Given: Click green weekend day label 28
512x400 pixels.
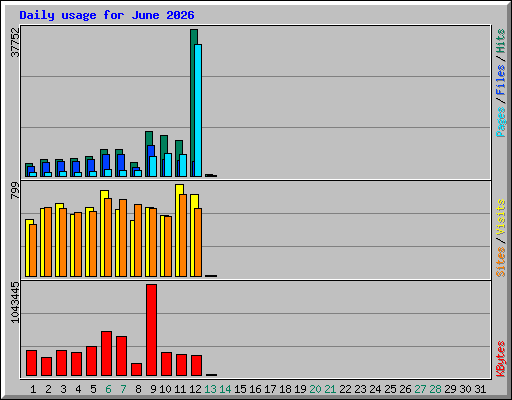Looking at the screenshot, I should pyautogui.click(x=435, y=389).
